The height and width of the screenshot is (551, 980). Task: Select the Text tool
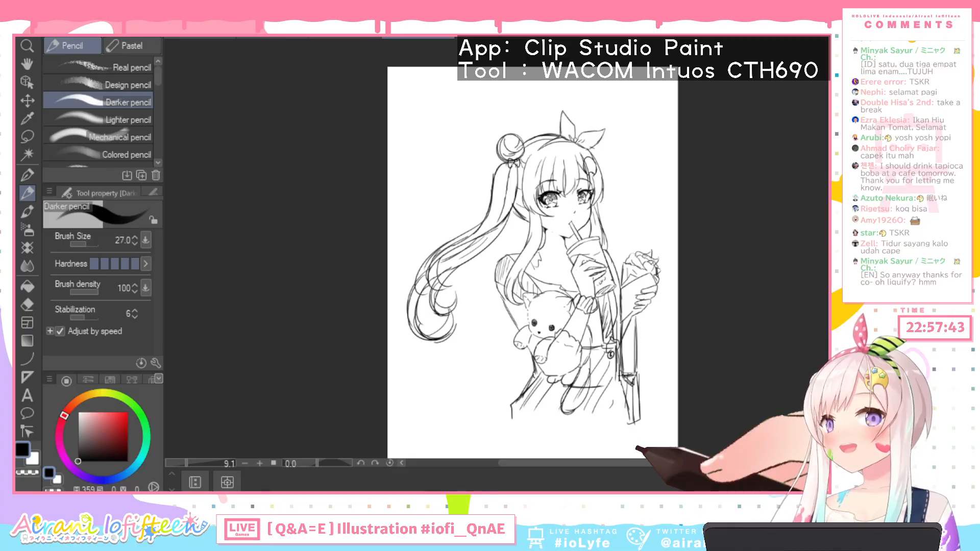pos(27,395)
